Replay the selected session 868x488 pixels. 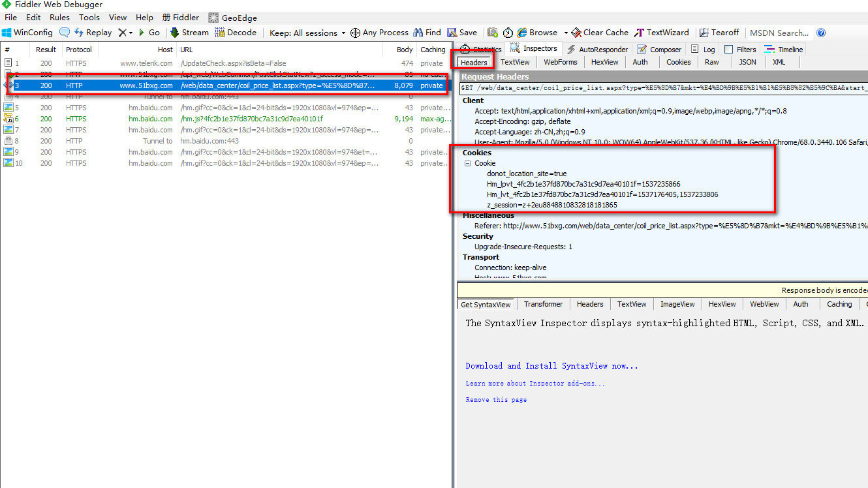[x=93, y=33]
